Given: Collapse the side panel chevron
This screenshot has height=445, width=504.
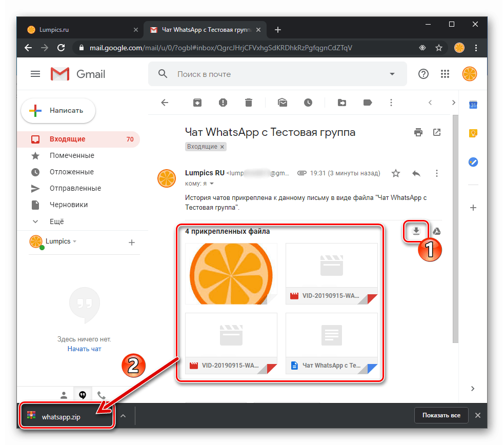Looking at the screenshot, I should [473, 389].
